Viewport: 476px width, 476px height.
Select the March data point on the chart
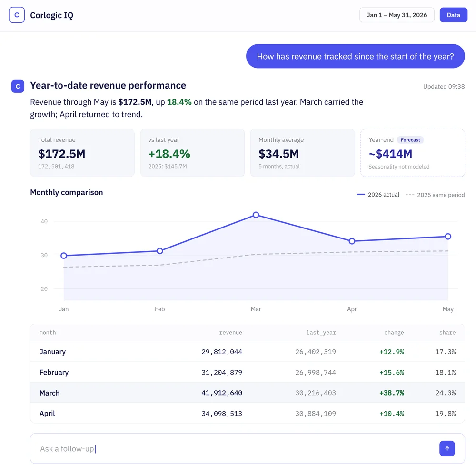[x=256, y=215]
